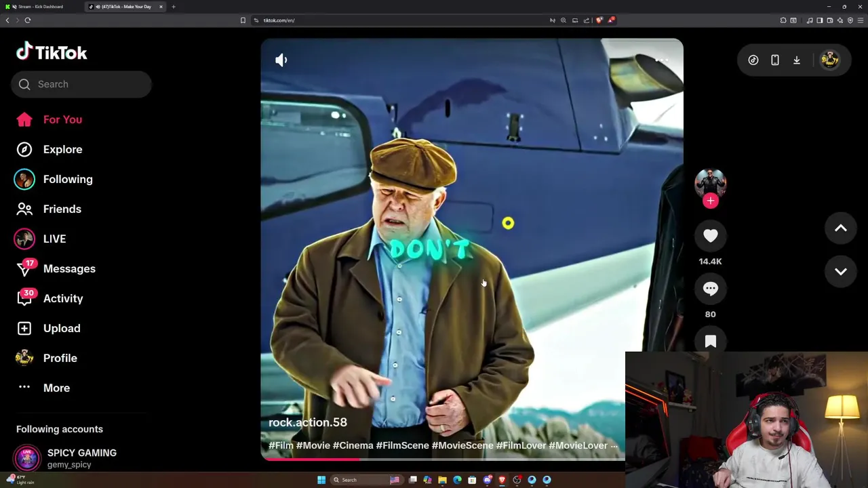
Task: Open the video's three-dot options menu
Action: click(662, 60)
